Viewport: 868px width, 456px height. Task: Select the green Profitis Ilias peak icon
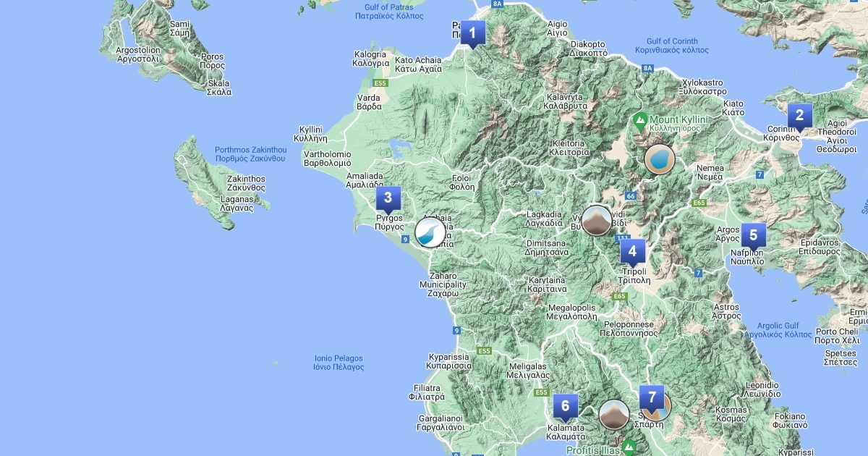(x=629, y=447)
